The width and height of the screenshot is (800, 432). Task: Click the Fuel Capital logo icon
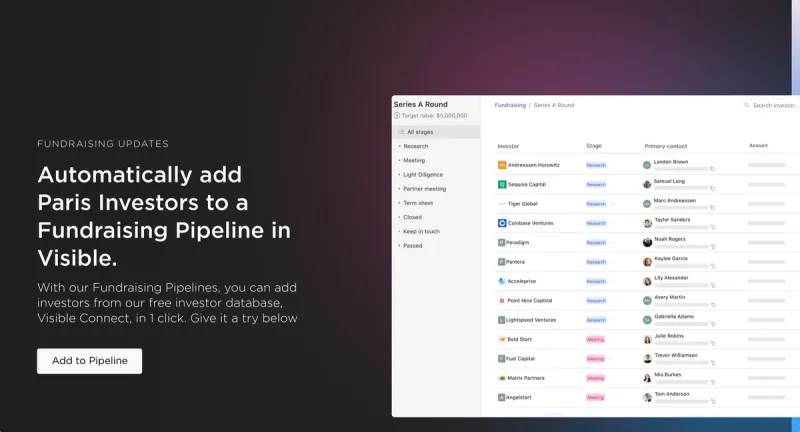(502, 359)
